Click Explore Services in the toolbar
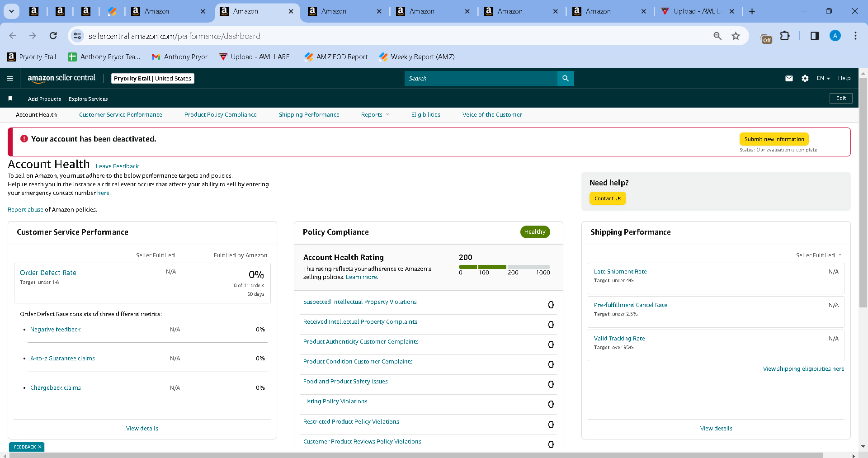868x458 pixels. (88, 99)
